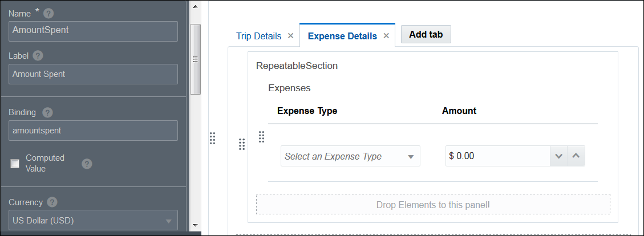Image resolution: width=644 pixels, height=236 pixels.
Task: Click the Add tab button
Action: click(426, 34)
